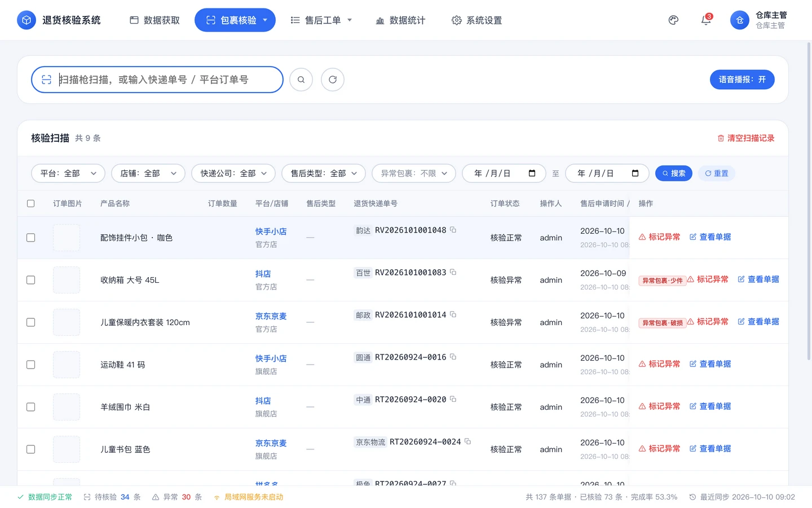Check the row for 羊绒围巾 米白
Image resolution: width=812 pixels, height=508 pixels.
tap(31, 407)
